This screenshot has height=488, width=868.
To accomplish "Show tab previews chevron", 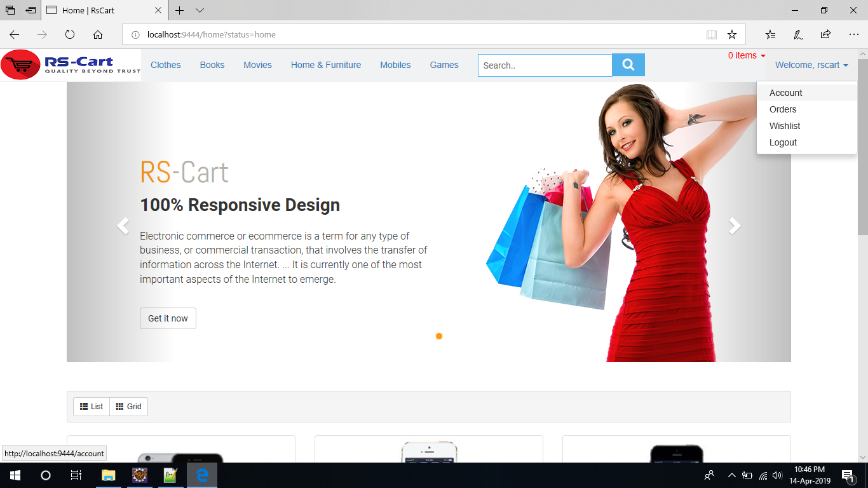I will pyautogui.click(x=200, y=10).
